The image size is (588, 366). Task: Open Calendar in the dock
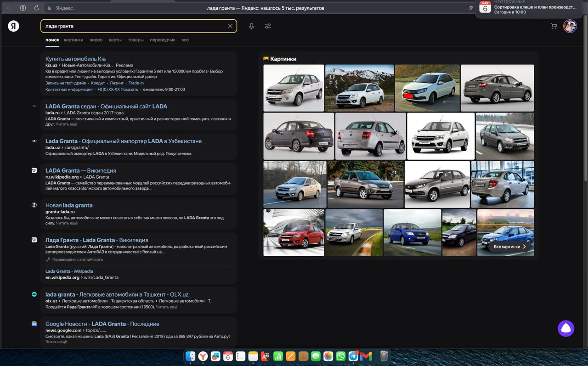[228, 356]
